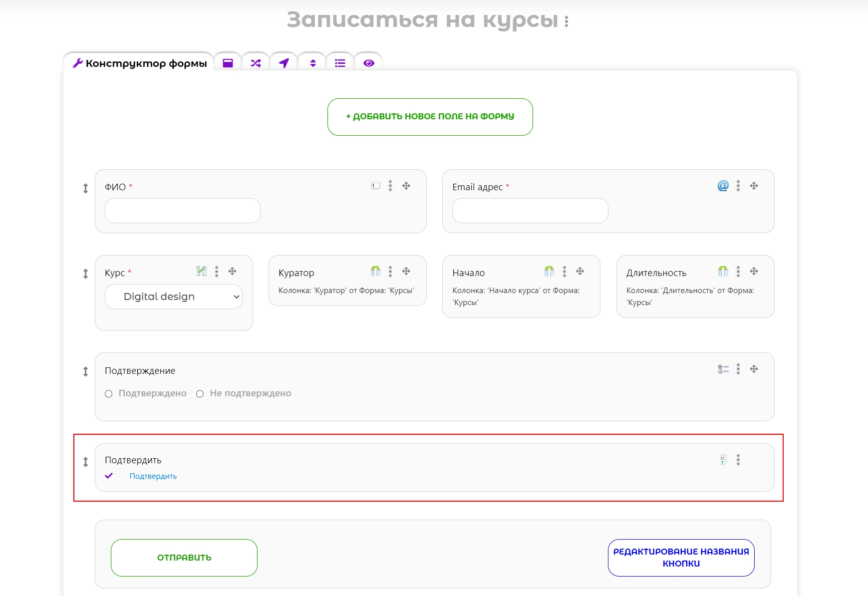Select the Подтверждено radio button
The height and width of the screenshot is (596, 868).
click(109, 394)
